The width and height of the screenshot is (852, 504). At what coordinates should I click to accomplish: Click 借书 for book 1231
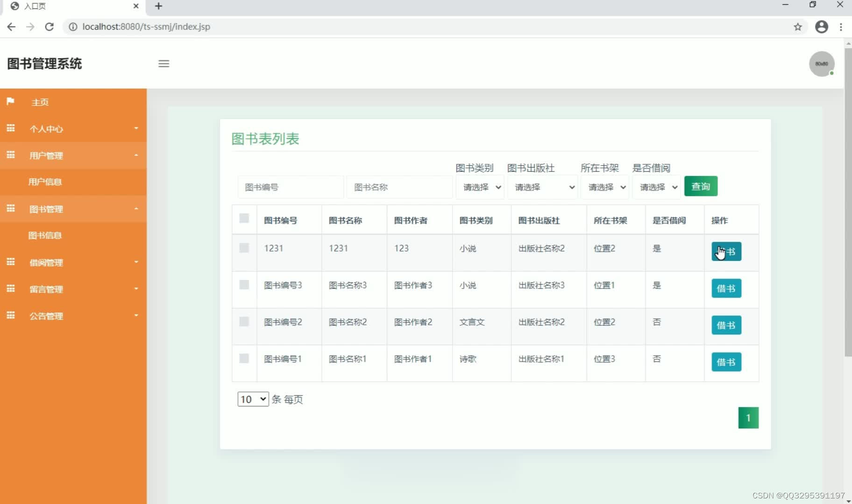click(726, 252)
